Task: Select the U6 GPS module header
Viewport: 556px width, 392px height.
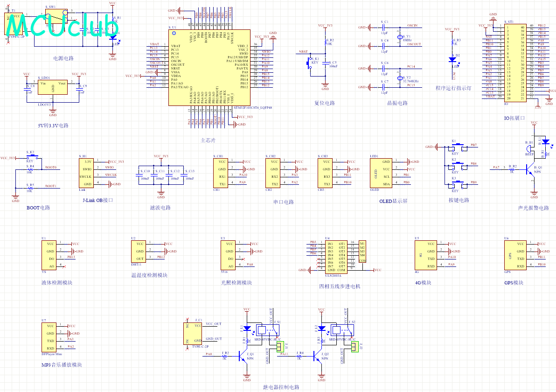Action: click(515, 255)
